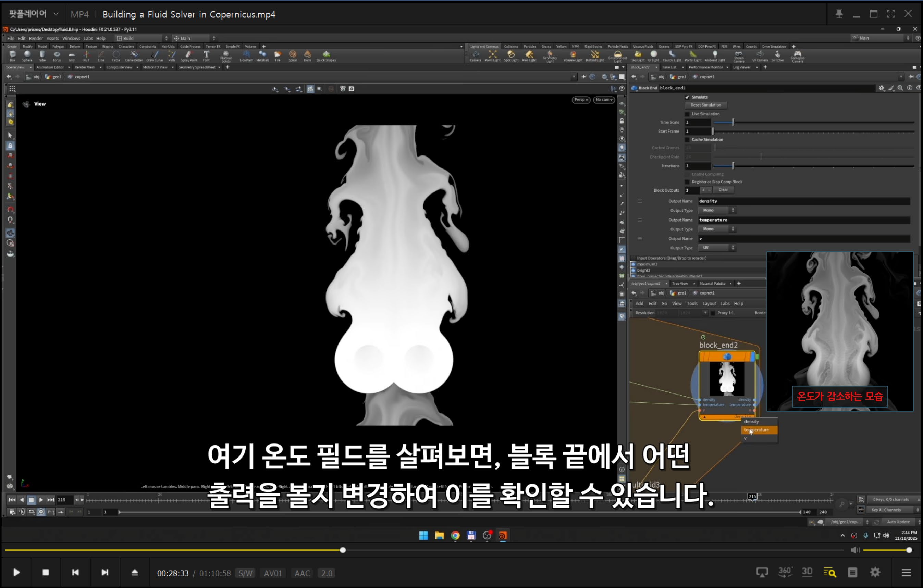The width and height of the screenshot is (923, 588).
Task: Enable the Live Simulation checkbox
Action: pos(687,114)
